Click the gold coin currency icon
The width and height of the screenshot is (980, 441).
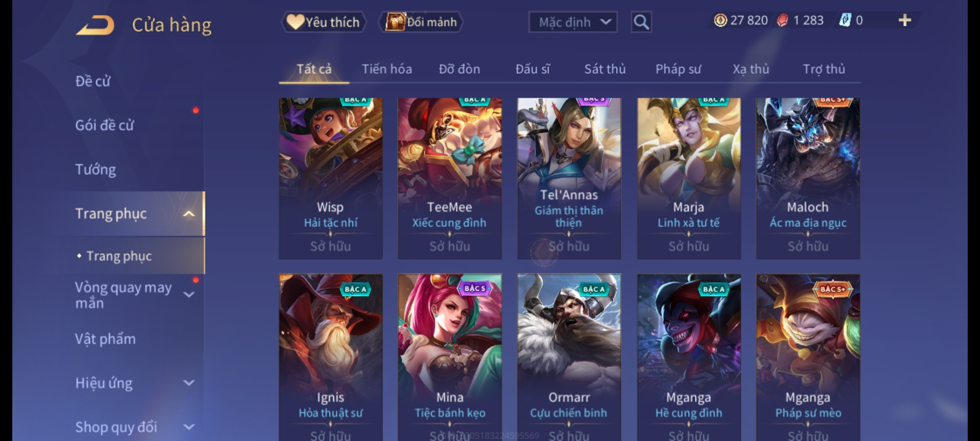tap(720, 20)
